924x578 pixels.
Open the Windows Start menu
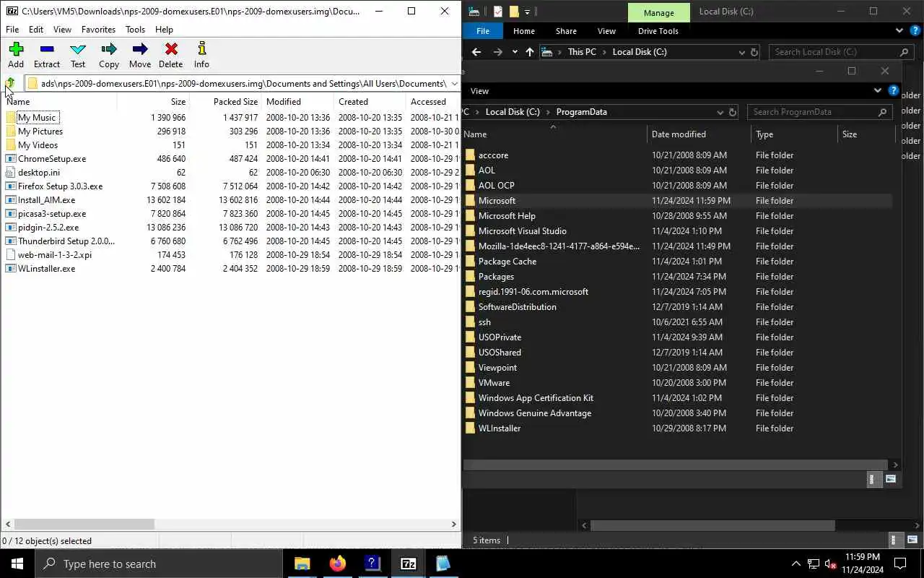17,564
